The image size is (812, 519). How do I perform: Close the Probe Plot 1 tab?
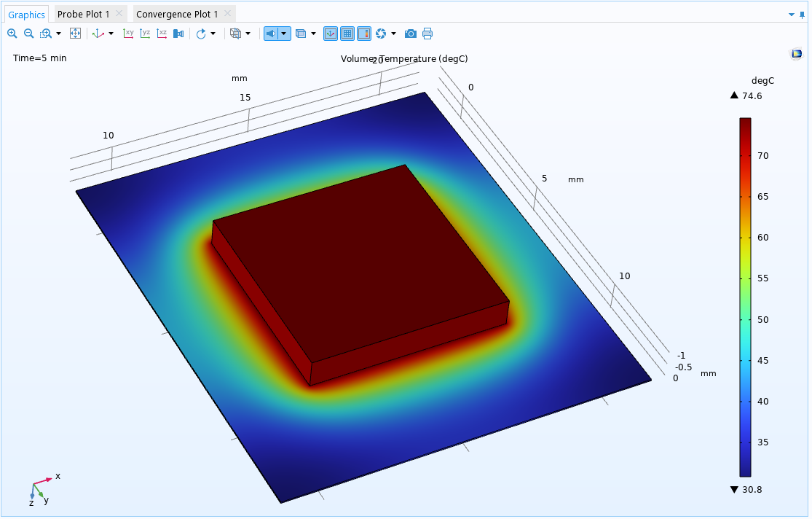click(x=119, y=14)
